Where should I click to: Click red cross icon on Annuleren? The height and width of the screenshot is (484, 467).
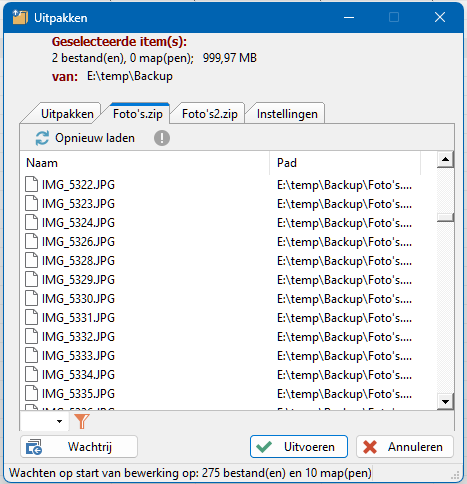pyautogui.click(x=370, y=447)
